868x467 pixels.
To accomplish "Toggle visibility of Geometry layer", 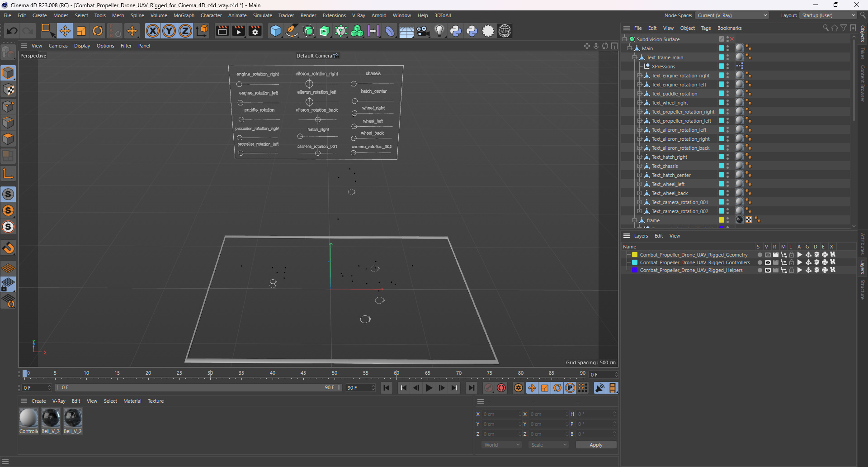I will pyautogui.click(x=768, y=255).
